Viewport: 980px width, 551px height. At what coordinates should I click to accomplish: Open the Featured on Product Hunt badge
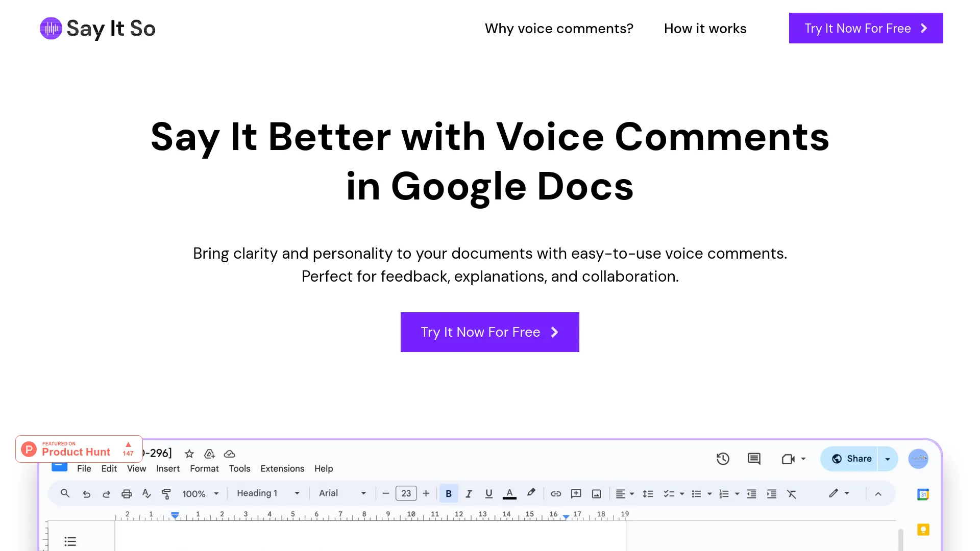tap(79, 449)
